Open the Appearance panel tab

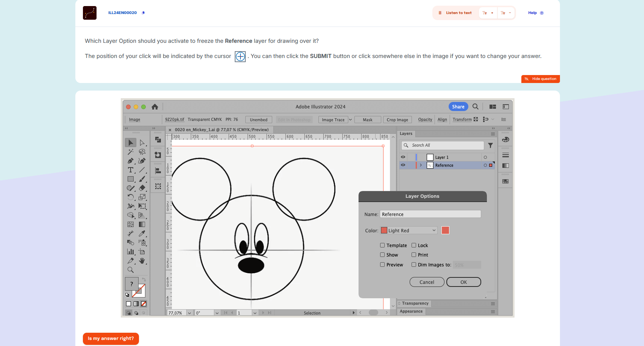(411, 312)
